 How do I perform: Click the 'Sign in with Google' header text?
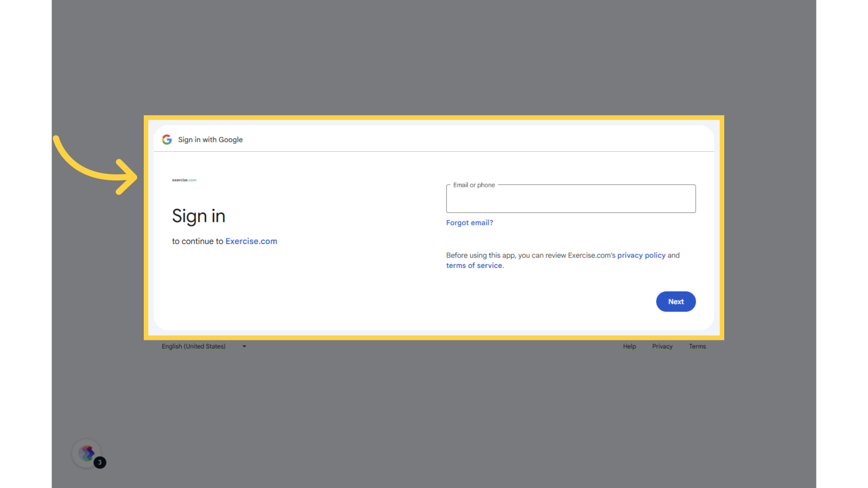tap(210, 140)
